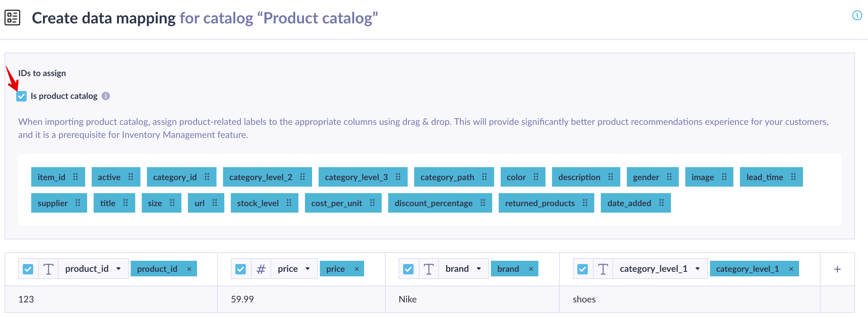Click the number type icon for price column
This screenshot has height=318, width=868.
point(261,269)
